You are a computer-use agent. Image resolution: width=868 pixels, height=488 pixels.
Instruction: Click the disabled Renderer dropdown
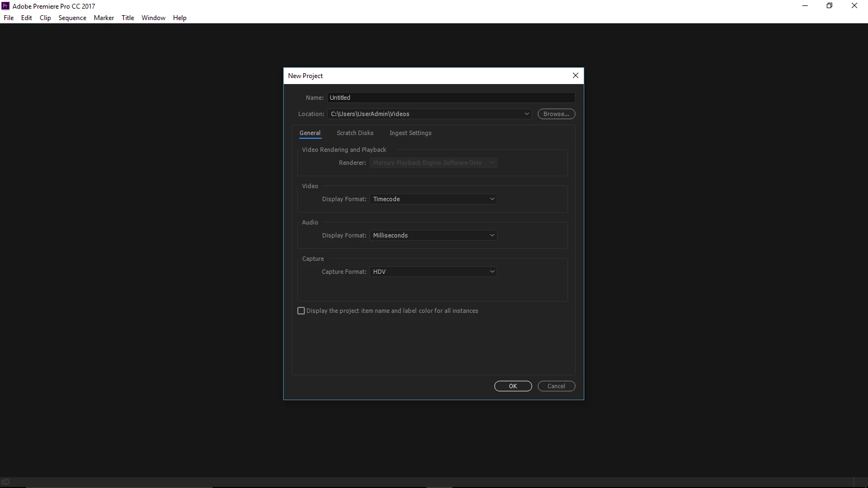(433, 163)
